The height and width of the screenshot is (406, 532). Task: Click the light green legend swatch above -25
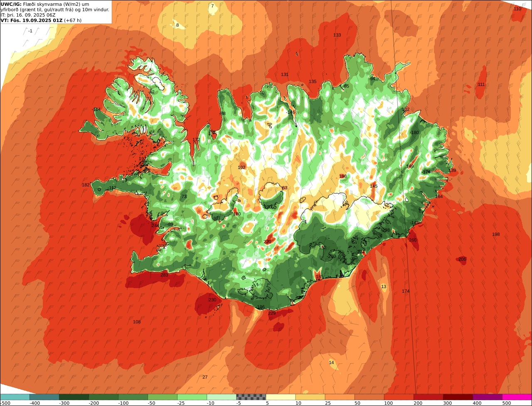coord(192,397)
